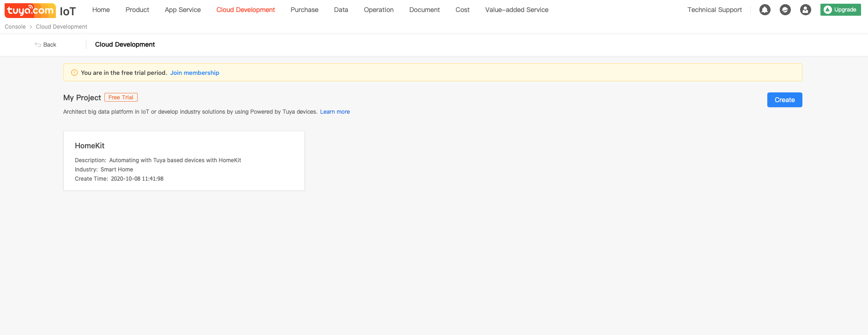
Task: Click the Free Trial badge
Action: (x=121, y=97)
